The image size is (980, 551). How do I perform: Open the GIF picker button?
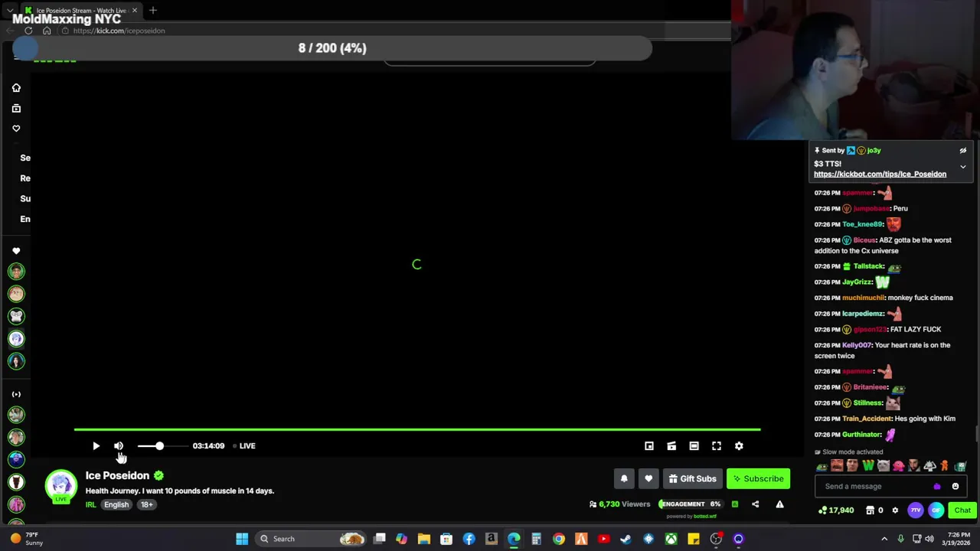click(936, 510)
